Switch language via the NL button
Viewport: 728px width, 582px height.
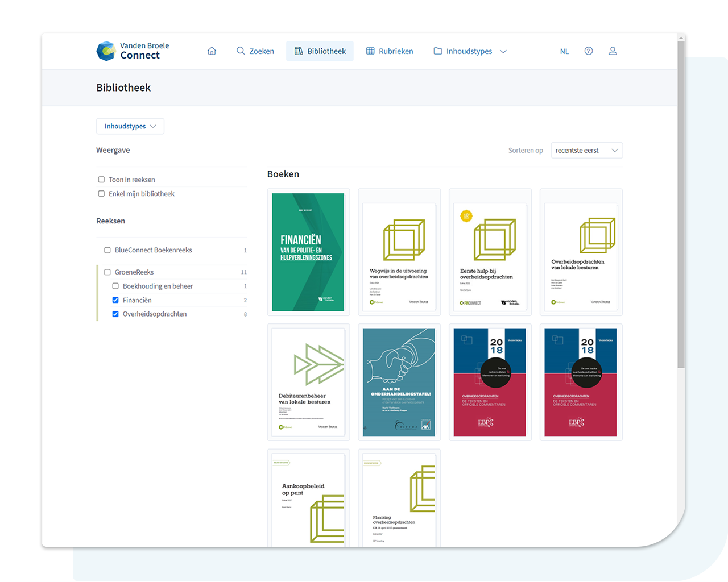[x=564, y=51]
